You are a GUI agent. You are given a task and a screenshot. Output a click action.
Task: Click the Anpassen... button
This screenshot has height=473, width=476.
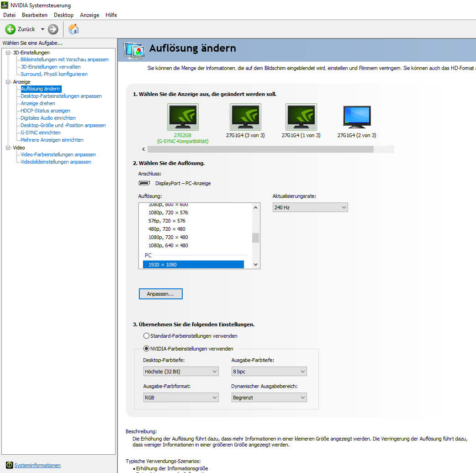(x=161, y=294)
